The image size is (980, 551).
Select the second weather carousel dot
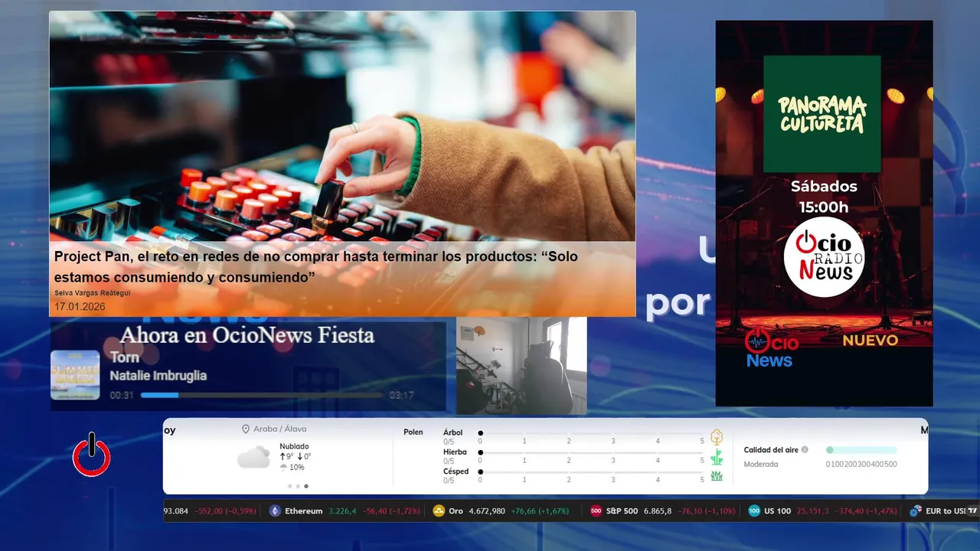pos(298,486)
